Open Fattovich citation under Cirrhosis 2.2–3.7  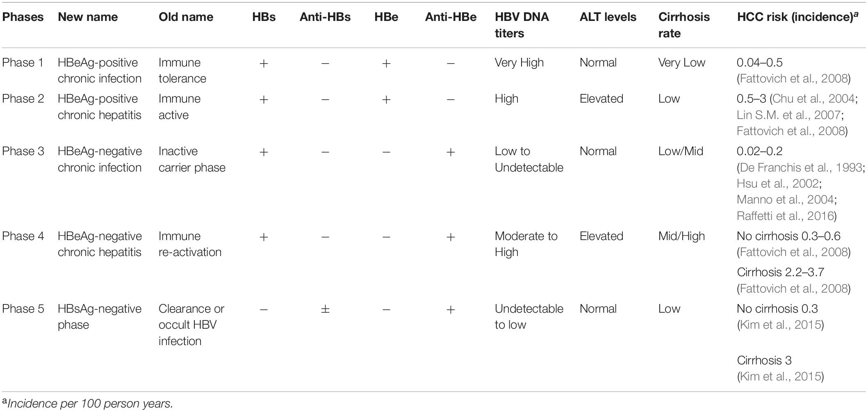[x=793, y=289]
